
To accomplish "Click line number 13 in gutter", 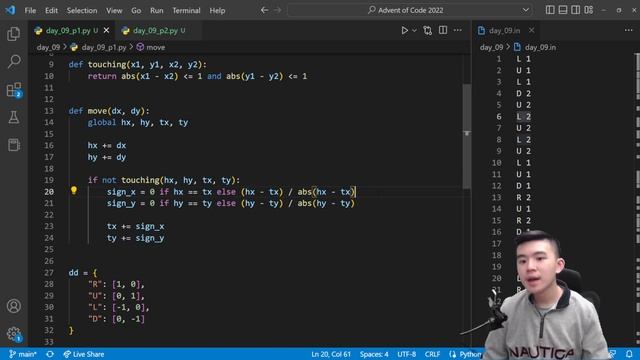I will pyautogui.click(x=49, y=111).
